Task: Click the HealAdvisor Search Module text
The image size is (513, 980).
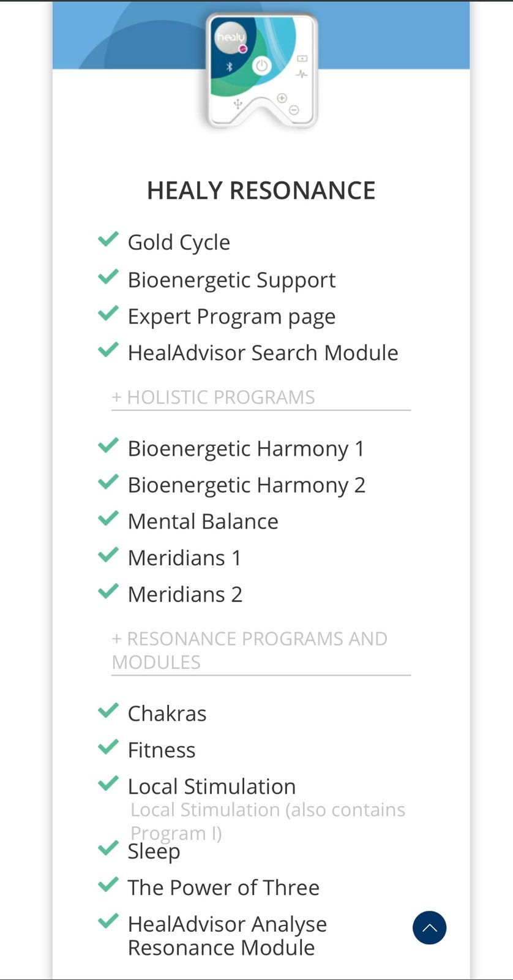Action: [263, 353]
